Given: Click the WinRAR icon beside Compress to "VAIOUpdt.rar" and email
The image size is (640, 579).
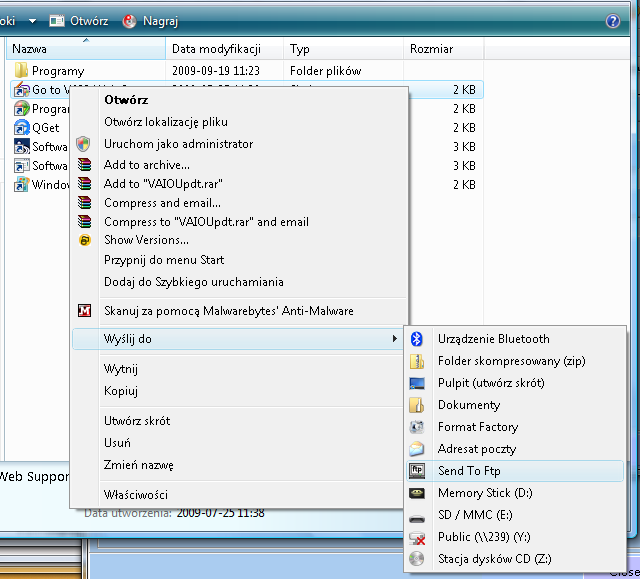Looking at the screenshot, I should tap(84, 222).
